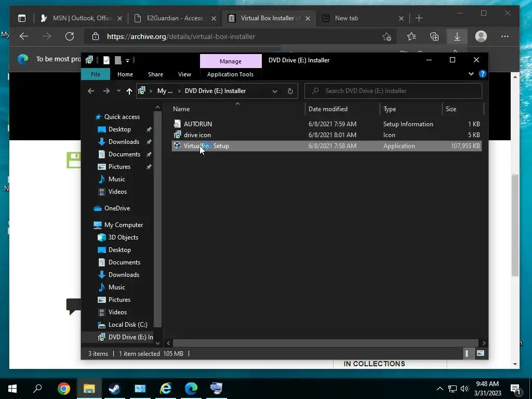Open Edge settings and more menu
Image resolution: width=532 pixels, height=399 pixels.
(504, 36)
